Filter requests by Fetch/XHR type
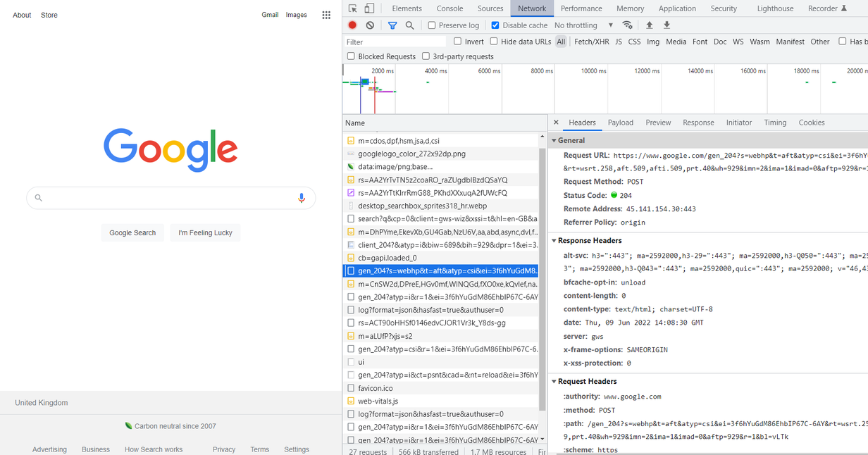Image resolution: width=868 pixels, height=455 pixels. pyautogui.click(x=592, y=42)
